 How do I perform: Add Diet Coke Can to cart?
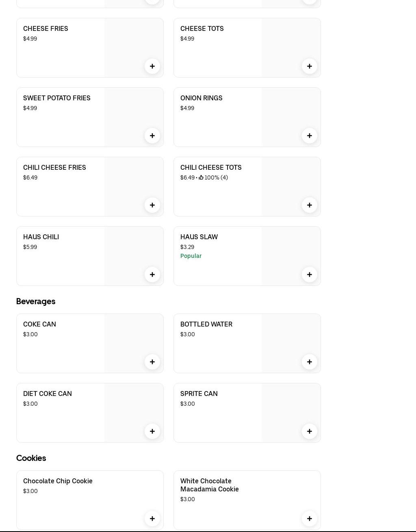[x=152, y=431]
